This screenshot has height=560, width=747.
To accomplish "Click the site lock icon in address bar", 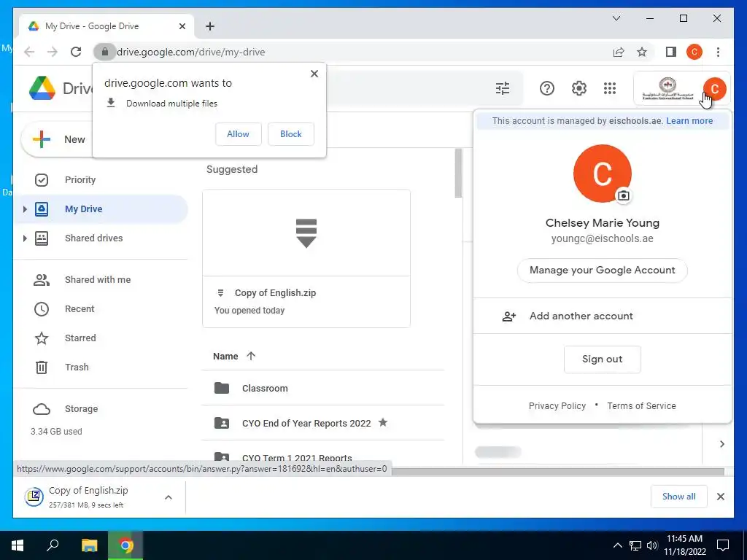I will [x=105, y=52].
